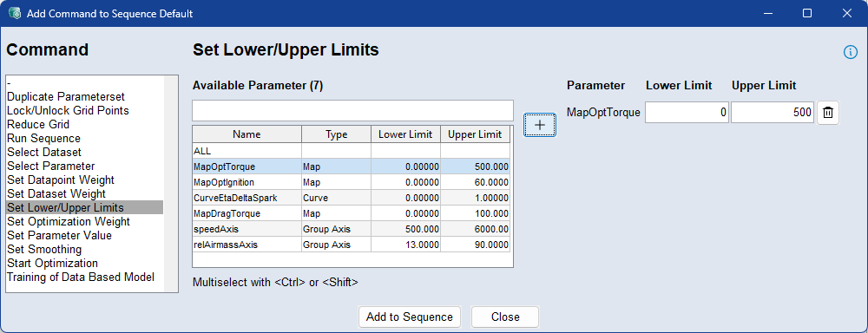Click the MapOptTorque label in right panel
The image size is (868, 333).
point(603,112)
